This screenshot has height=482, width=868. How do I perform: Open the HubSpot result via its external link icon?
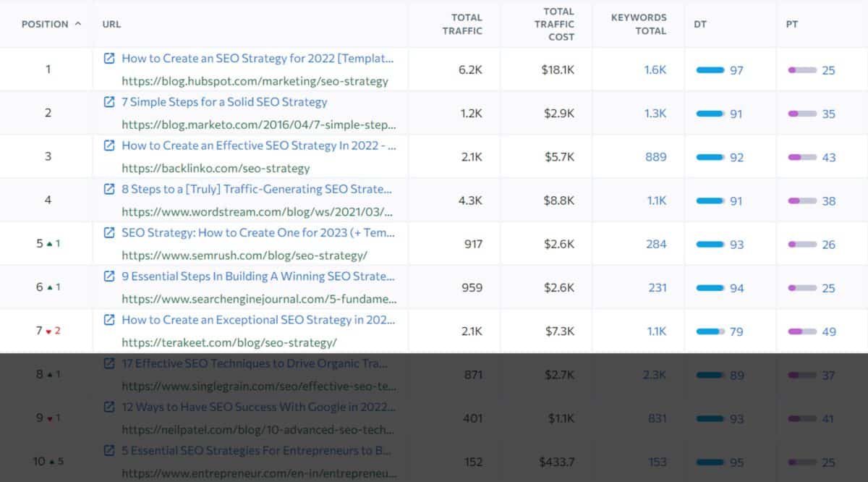click(109, 58)
